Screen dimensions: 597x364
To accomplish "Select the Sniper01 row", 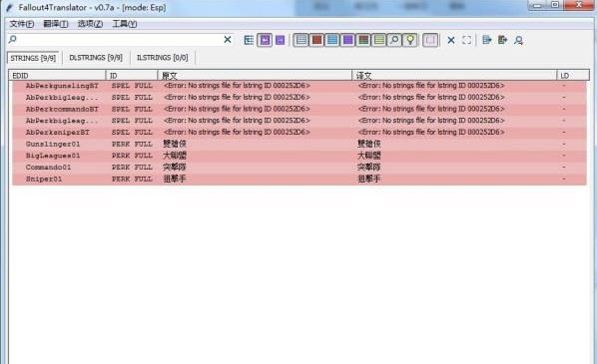I will click(x=299, y=180).
